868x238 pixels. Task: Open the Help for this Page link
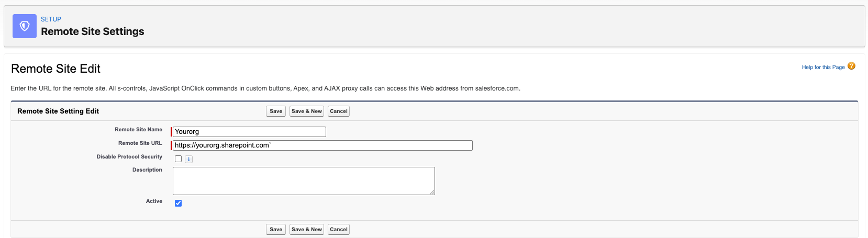click(x=823, y=67)
